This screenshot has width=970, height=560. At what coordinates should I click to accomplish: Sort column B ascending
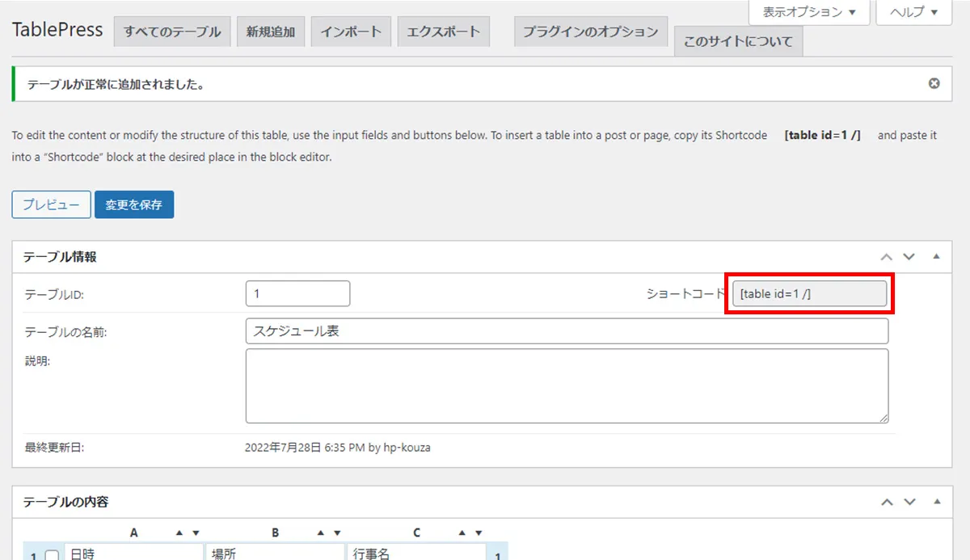point(322,533)
